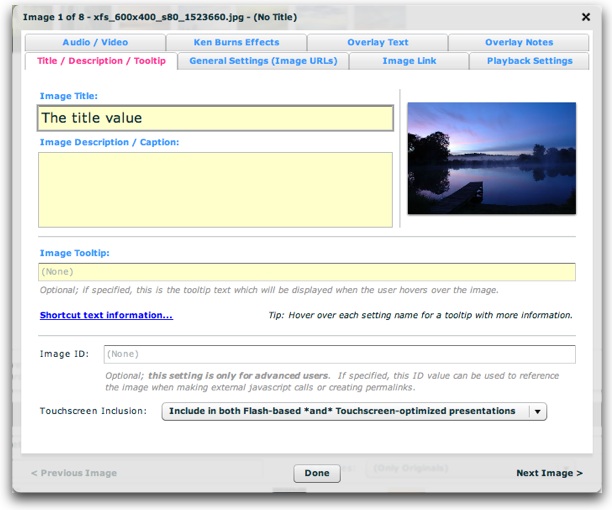This screenshot has width=612, height=510.
Task: Click the lake sunset image preview thumbnail
Action: point(491,158)
